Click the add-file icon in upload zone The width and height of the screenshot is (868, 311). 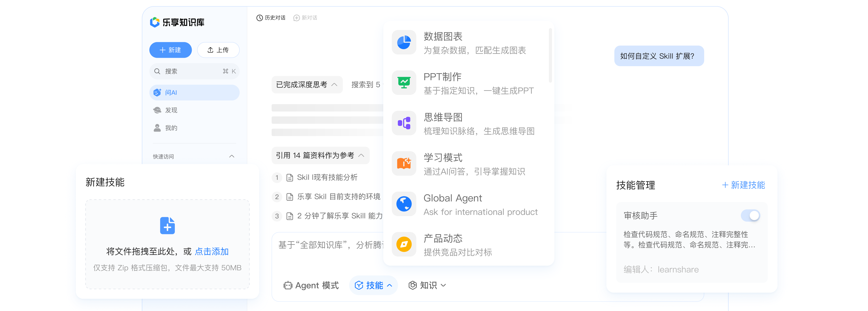(167, 226)
